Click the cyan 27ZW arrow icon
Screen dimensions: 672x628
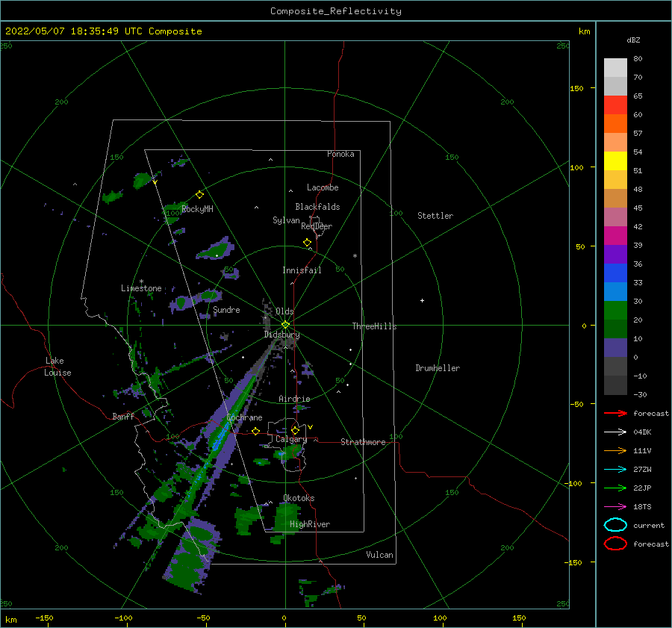[615, 470]
